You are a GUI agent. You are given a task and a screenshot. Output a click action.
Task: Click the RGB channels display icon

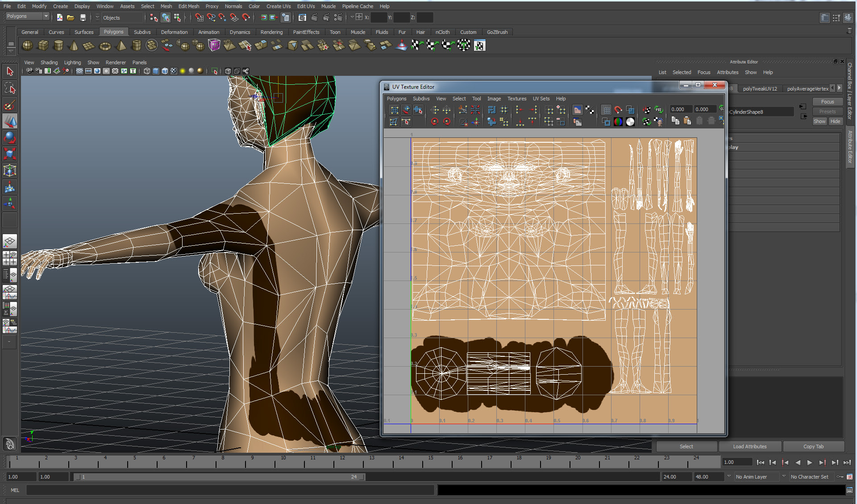(618, 122)
